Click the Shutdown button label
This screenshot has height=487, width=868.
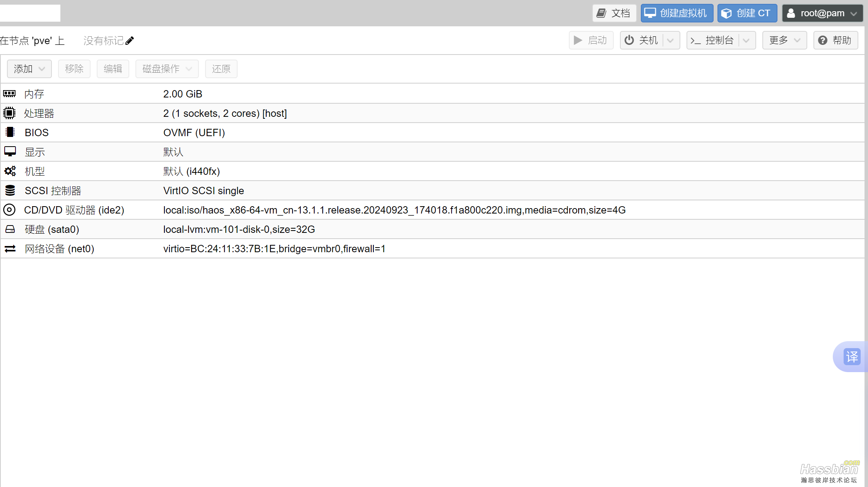(649, 40)
